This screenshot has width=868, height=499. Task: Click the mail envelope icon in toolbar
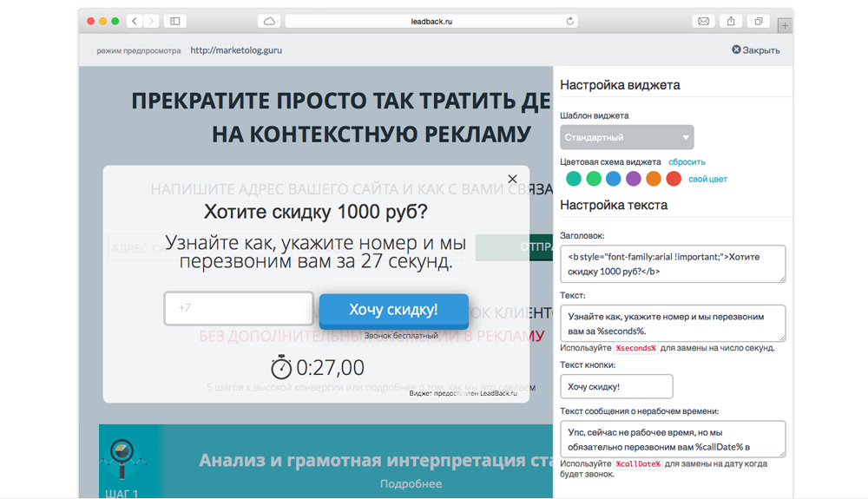click(704, 21)
